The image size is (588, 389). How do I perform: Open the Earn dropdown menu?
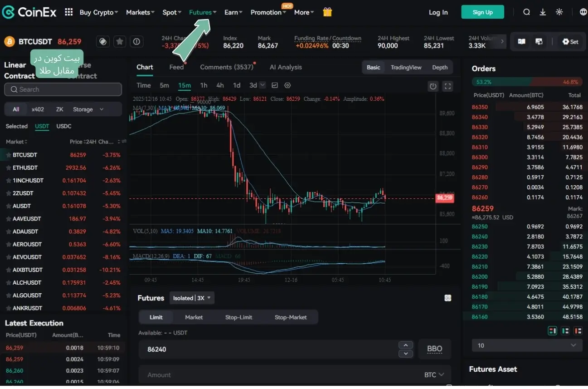[x=233, y=12]
